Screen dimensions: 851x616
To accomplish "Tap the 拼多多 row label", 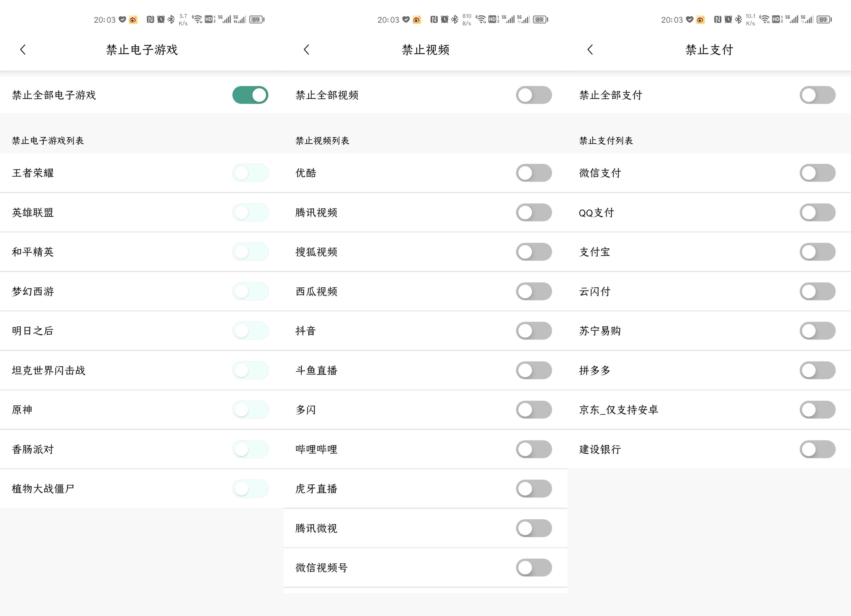I will point(595,370).
